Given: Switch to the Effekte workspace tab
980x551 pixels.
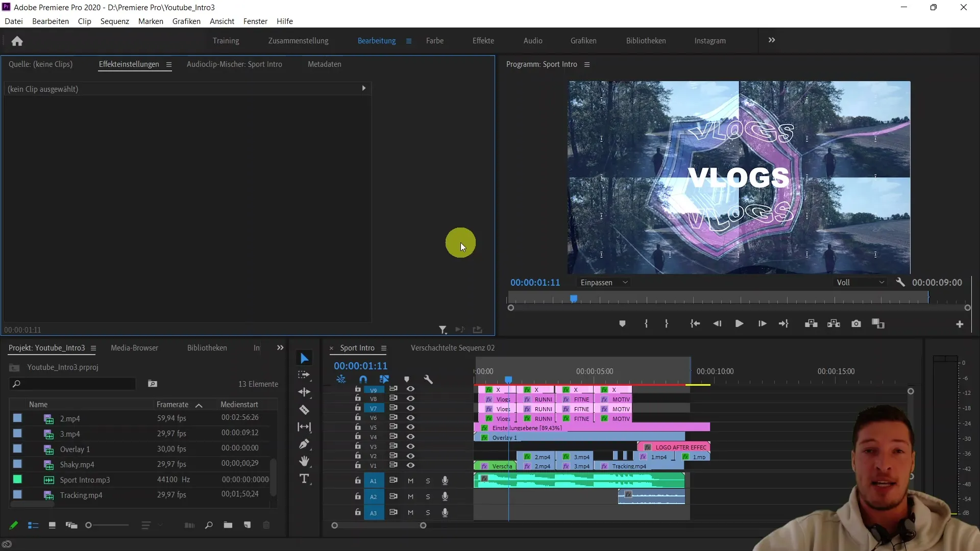Looking at the screenshot, I should point(483,40).
